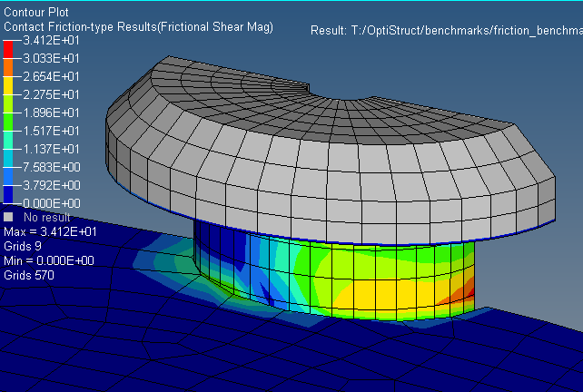Select legend value 3.792E+00
Image resolution: width=583 pixels, height=392 pixels.
[52, 185]
